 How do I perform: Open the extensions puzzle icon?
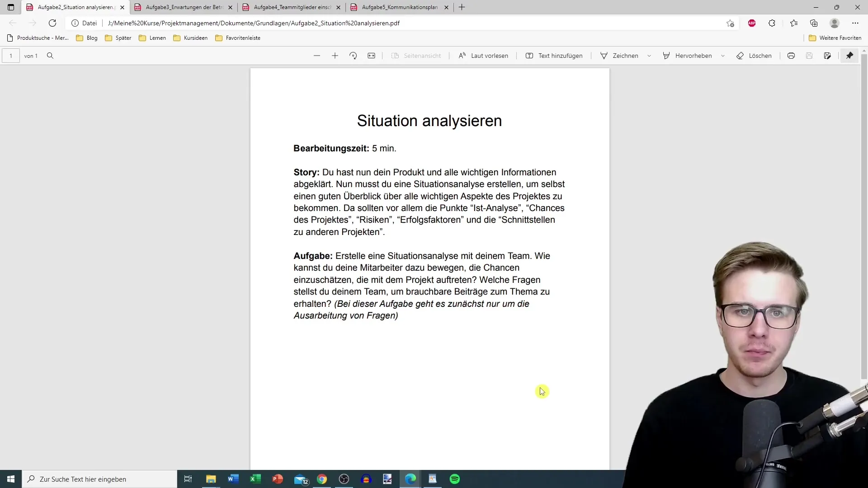pyautogui.click(x=772, y=23)
